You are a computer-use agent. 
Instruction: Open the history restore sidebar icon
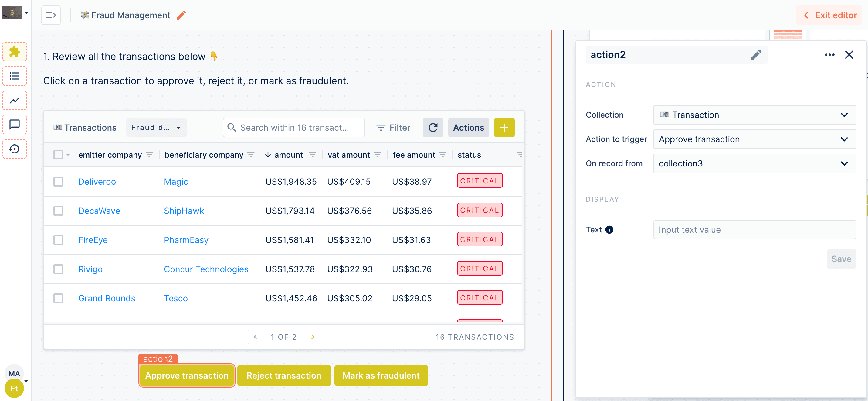(x=15, y=149)
